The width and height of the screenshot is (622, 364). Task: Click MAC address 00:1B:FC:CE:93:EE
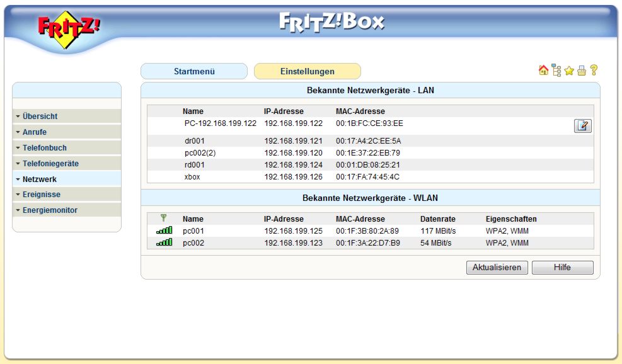(369, 123)
